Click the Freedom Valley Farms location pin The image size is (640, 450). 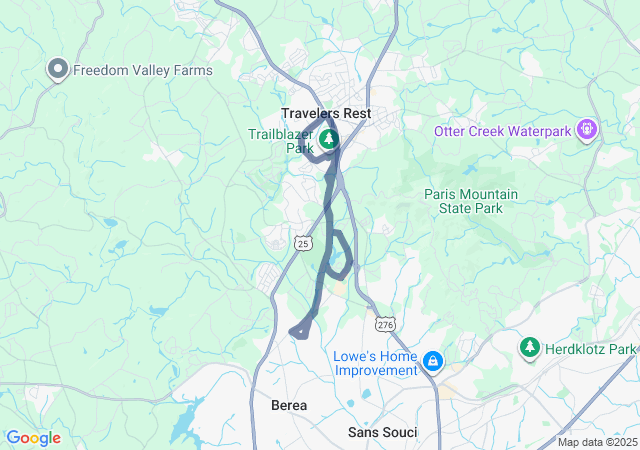pos(58,69)
